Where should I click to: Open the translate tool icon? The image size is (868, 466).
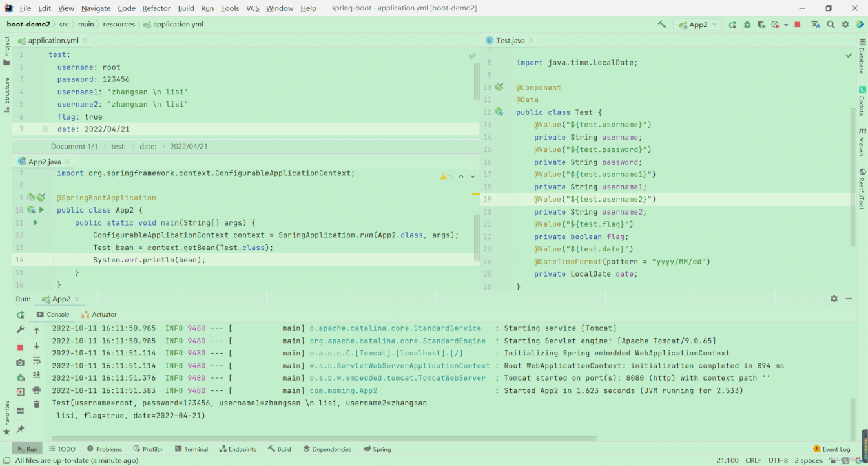816,25
